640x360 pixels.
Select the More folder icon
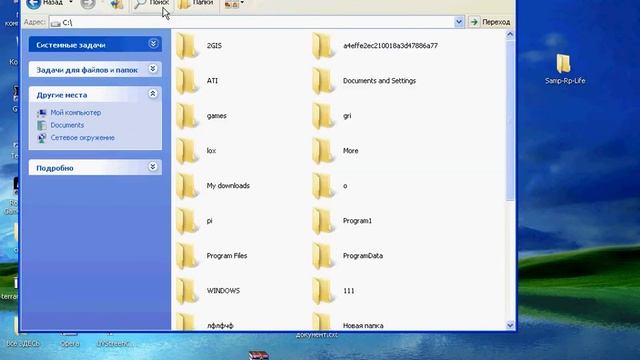pyautogui.click(x=324, y=151)
